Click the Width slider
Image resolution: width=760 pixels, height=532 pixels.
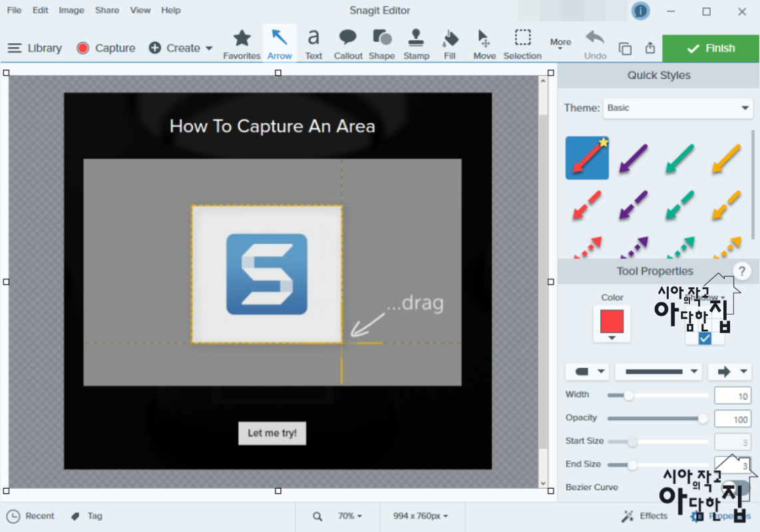658,396
